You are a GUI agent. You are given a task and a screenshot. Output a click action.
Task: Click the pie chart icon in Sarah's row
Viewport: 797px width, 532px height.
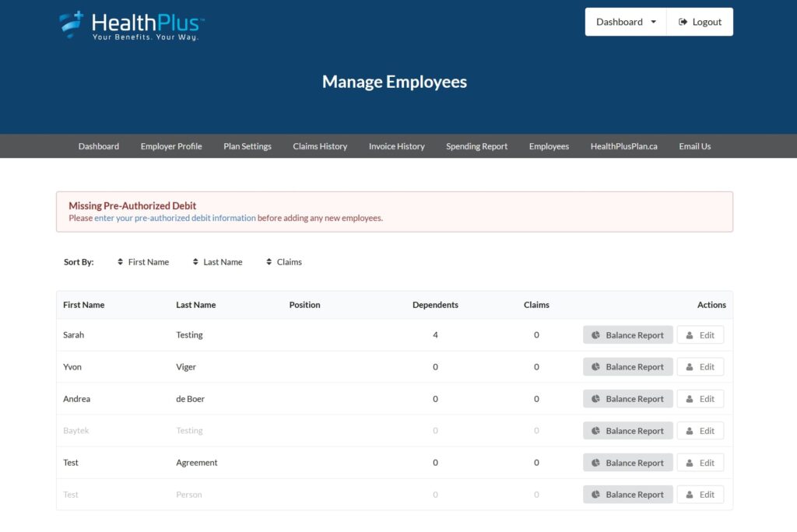[595, 335]
